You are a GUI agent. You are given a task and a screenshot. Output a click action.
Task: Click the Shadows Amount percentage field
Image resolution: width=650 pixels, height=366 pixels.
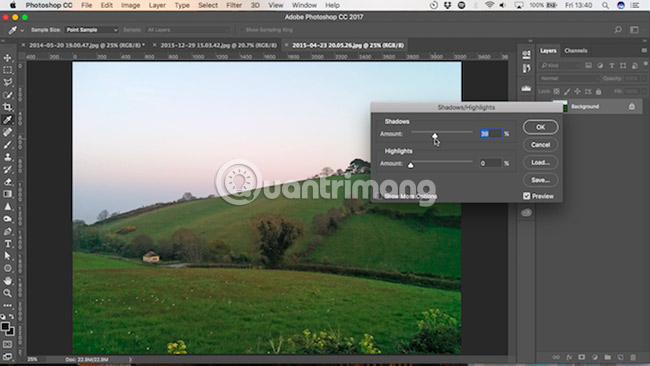[491, 133]
